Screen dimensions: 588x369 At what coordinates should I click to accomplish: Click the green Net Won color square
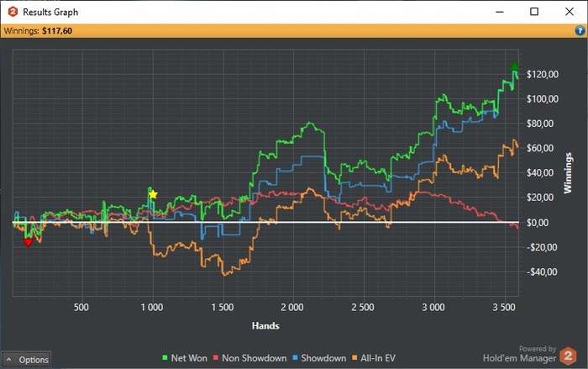[x=165, y=358]
